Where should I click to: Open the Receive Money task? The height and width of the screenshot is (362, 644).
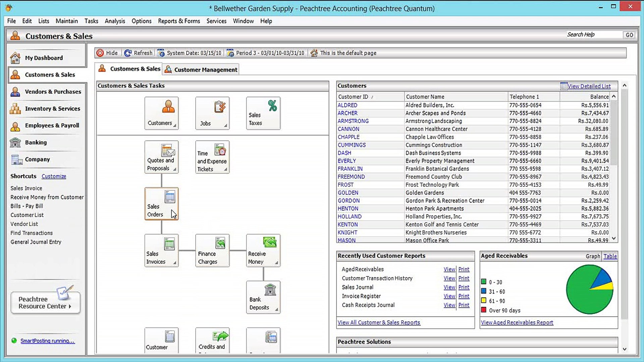pos(263,250)
